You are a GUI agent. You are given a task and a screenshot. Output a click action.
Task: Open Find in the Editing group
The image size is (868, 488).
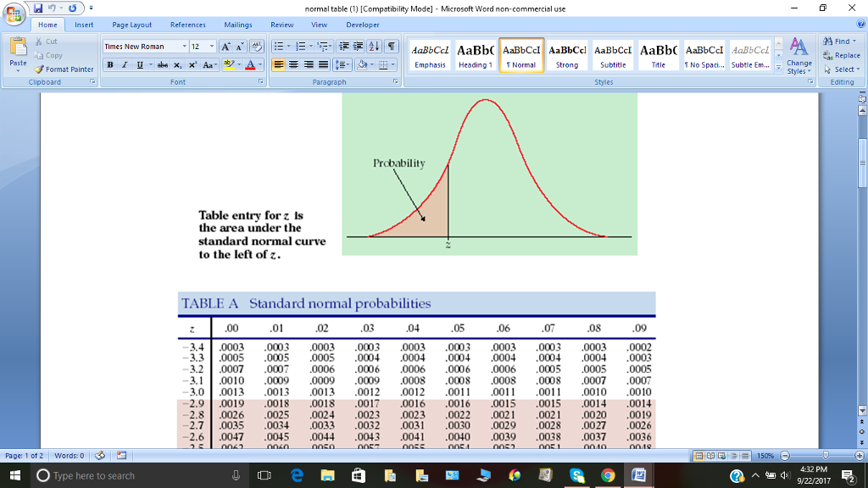(x=835, y=40)
